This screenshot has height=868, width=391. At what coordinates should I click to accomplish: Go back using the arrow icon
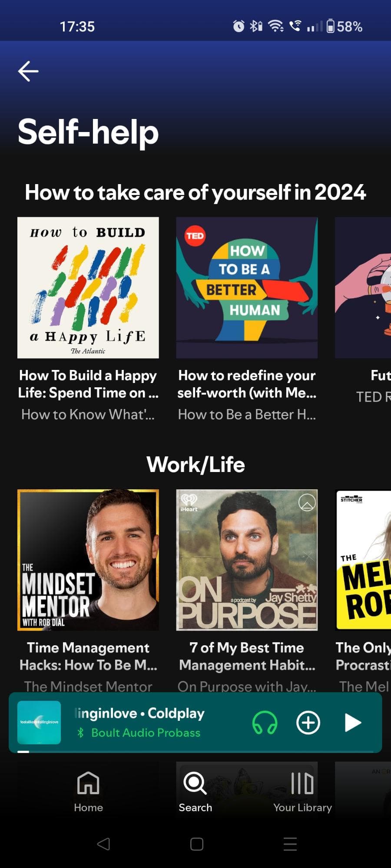click(28, 71)
